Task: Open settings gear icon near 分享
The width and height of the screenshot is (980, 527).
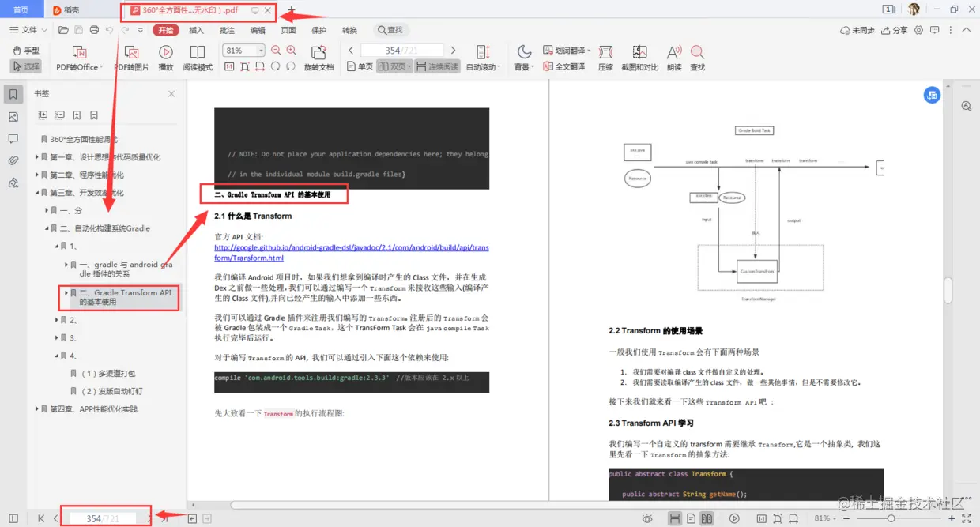Action: click(918, 30)
